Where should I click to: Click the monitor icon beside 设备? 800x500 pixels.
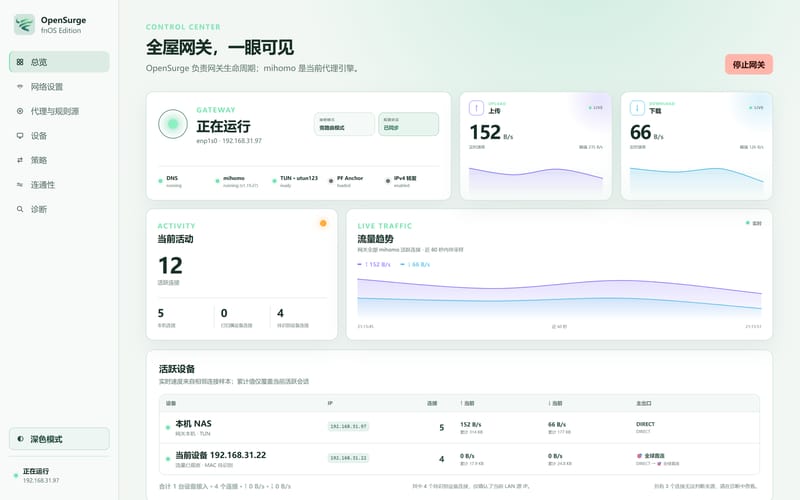(x=20, y=136)
